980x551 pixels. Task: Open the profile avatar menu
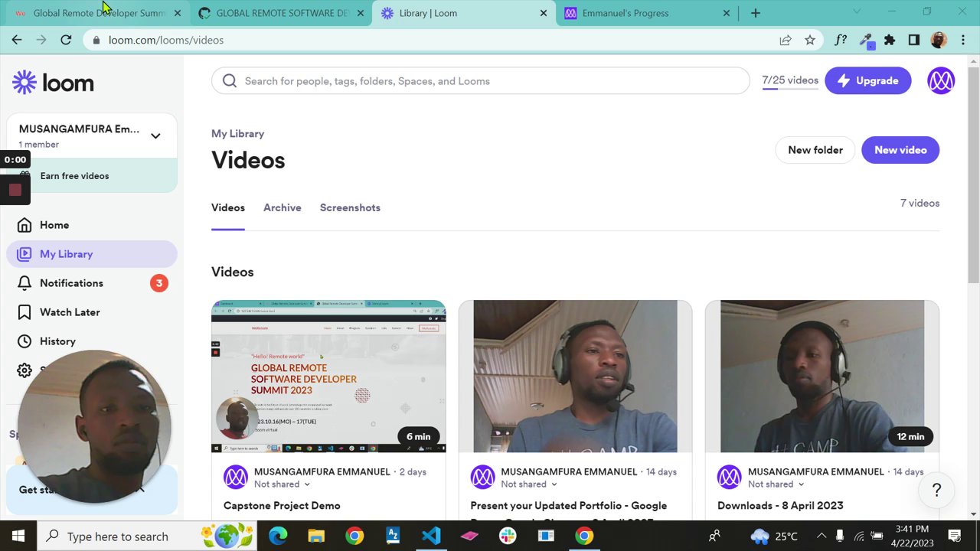click(x=941, y=80)
